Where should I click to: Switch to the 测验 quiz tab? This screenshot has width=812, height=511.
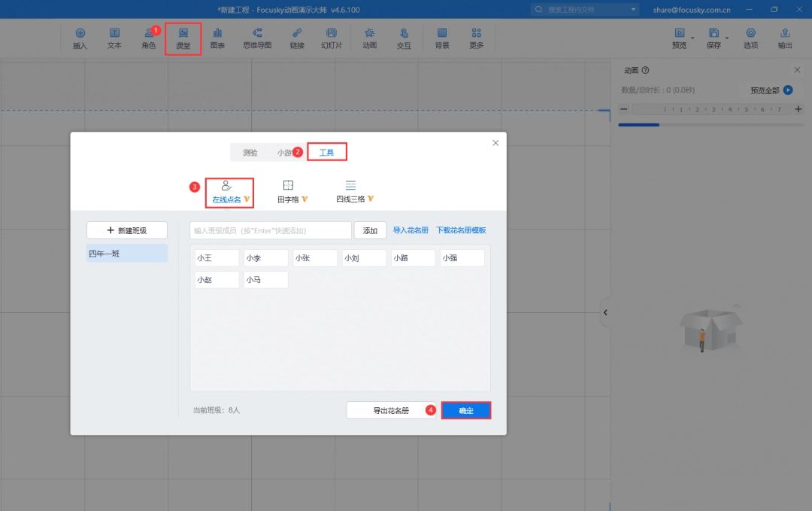click(x=250, y=153)
